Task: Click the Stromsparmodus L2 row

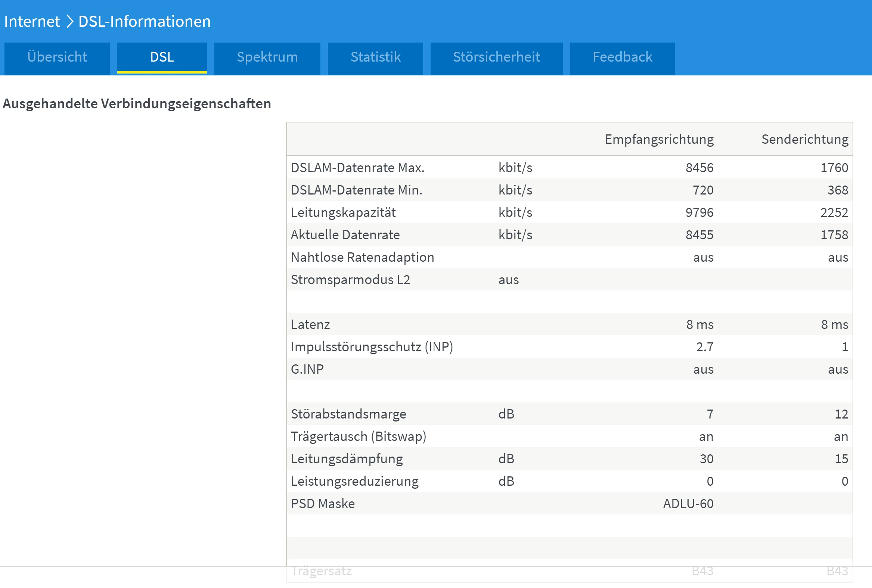Action: pos(350,280)
